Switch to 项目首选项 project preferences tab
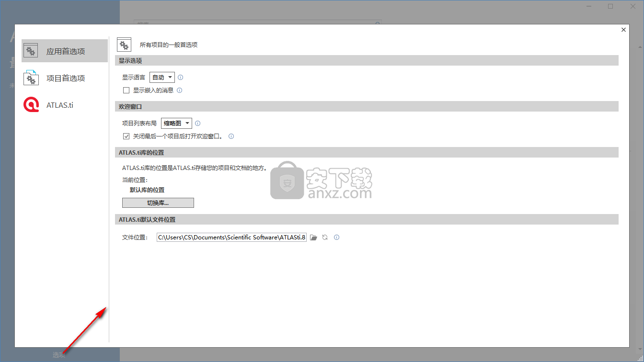Screen dimensions: 644x362 pyautogui.click(x=65, y=78)
